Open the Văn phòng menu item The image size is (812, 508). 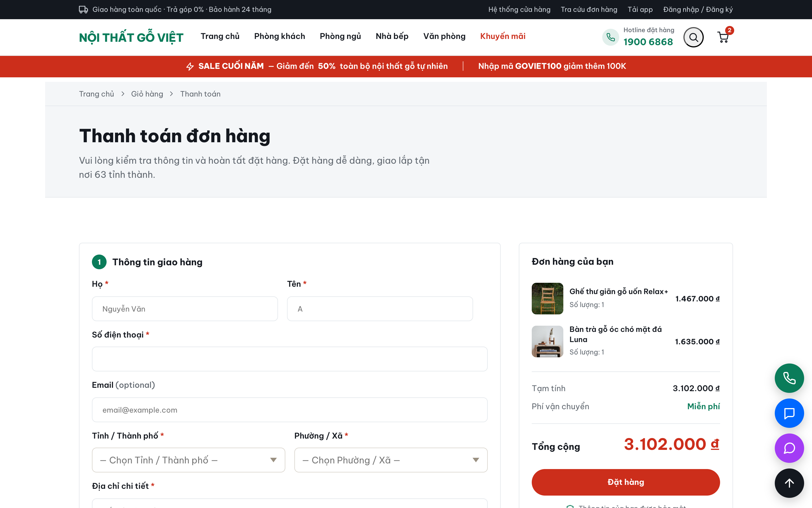[x=444, y=36]
